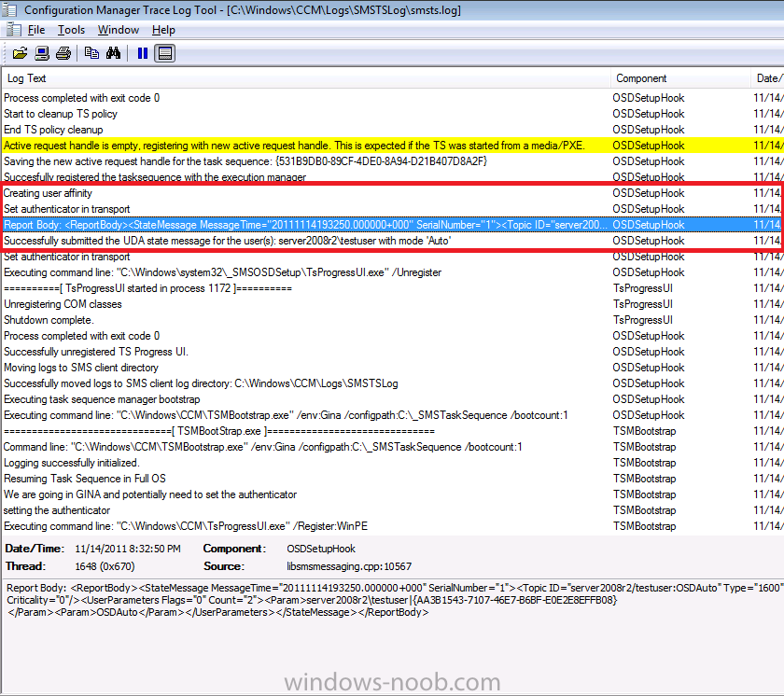
Task: Click the Find binoculars toolbar icon
Action: (114, 53)
